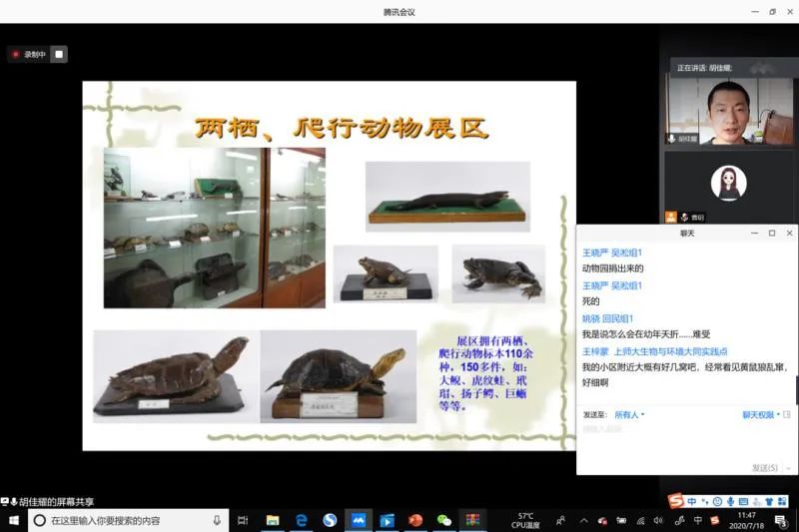The height and width of the screenshot is (532, 799).
Task: Open PowerPoint from the taskbar
Action: (415, 520)
